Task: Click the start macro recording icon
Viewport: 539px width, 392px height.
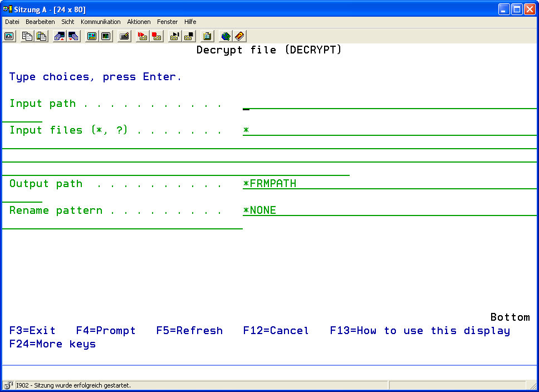Action: click(x=143, y=36)
